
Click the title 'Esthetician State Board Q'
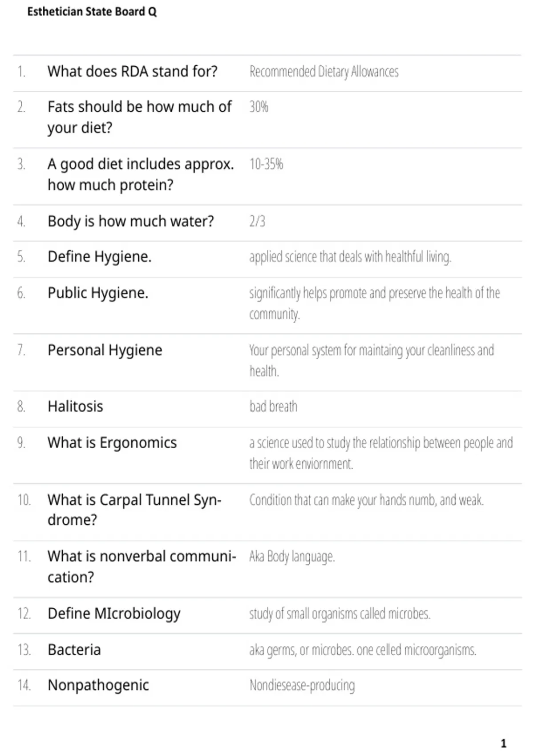pyautogui.click(x=92, y=12)
